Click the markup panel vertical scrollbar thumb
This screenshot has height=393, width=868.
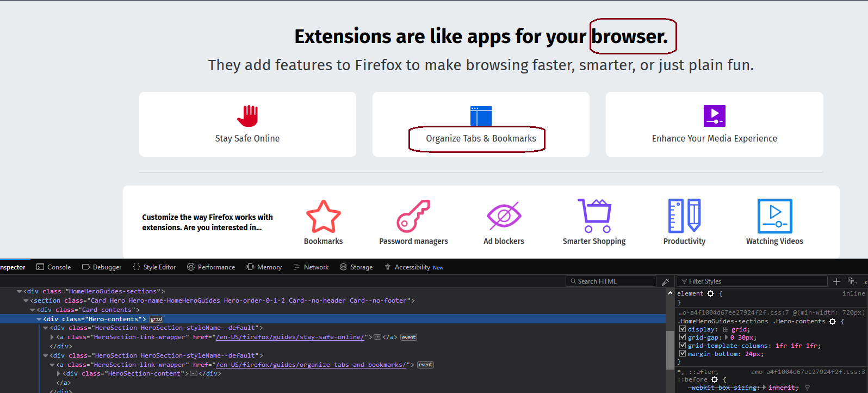(670, 350)
